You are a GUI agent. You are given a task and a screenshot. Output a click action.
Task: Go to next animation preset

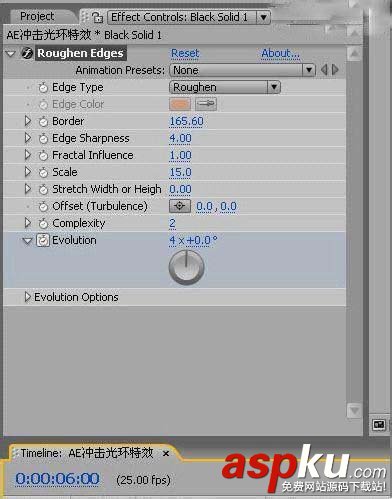(x=335, y=70)
